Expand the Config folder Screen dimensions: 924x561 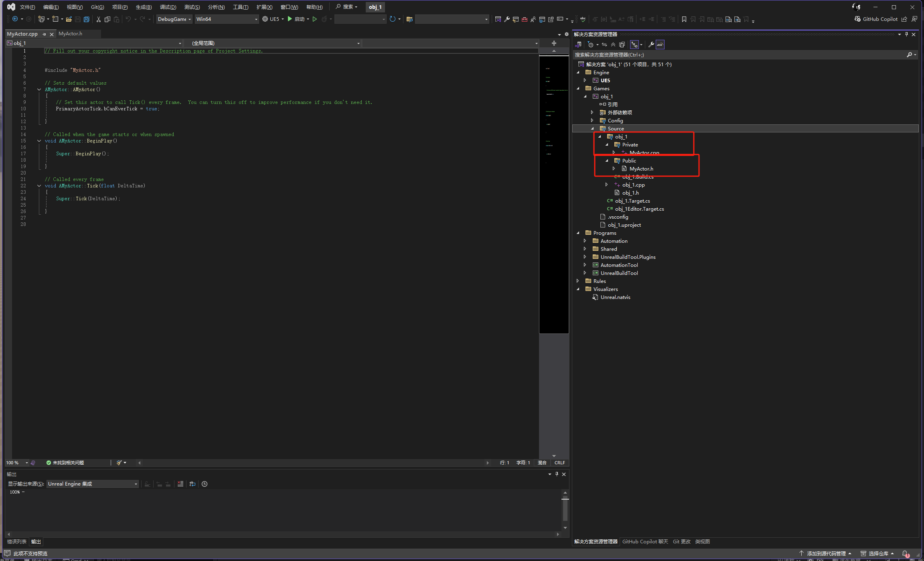[592, 121]
